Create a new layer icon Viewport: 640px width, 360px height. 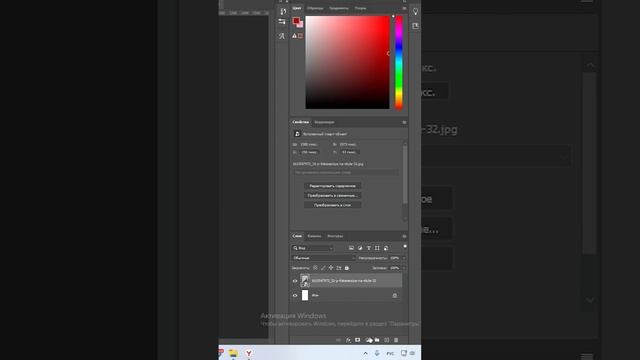coord(387,340)
